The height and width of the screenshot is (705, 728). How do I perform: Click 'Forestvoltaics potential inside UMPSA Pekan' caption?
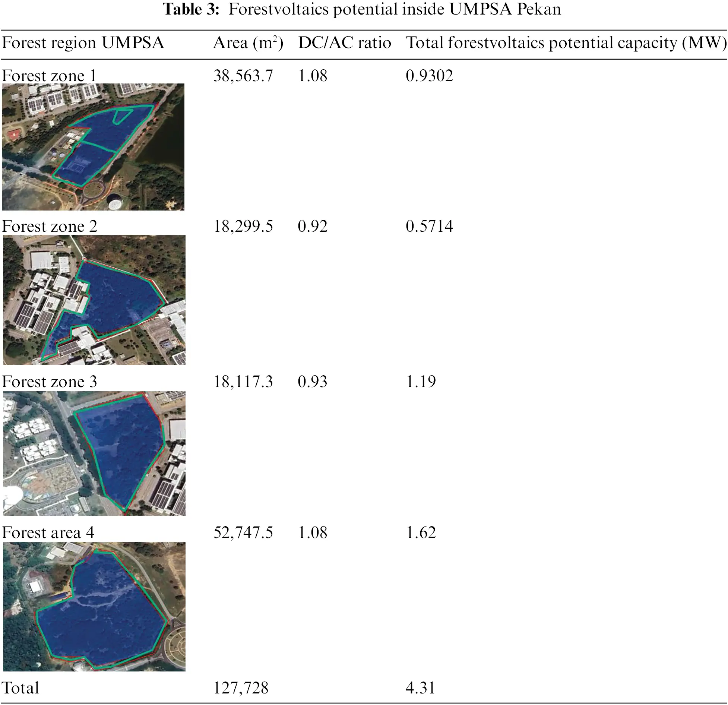(x=395, y=10)
